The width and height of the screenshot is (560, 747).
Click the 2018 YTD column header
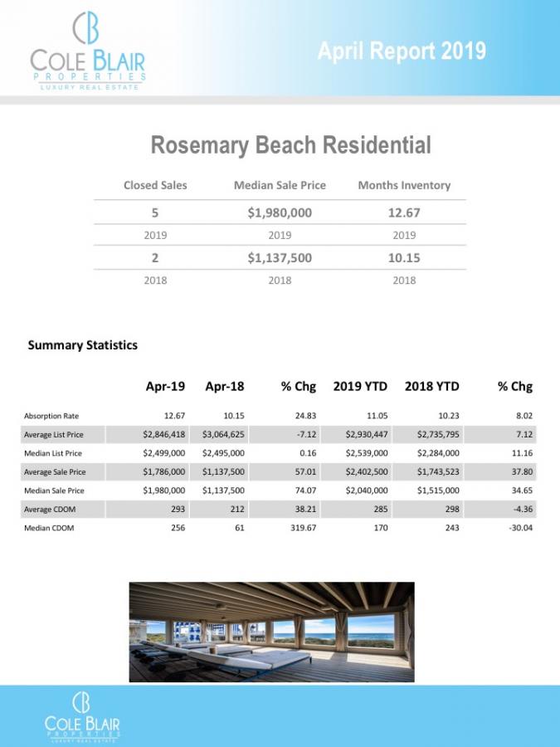pyautogui.click(x=432, y=386)
